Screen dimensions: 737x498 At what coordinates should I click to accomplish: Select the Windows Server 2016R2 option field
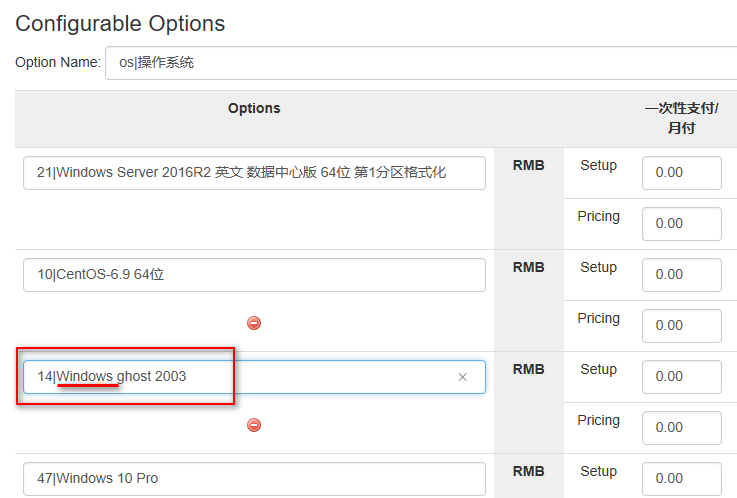[x=254, y=173]
